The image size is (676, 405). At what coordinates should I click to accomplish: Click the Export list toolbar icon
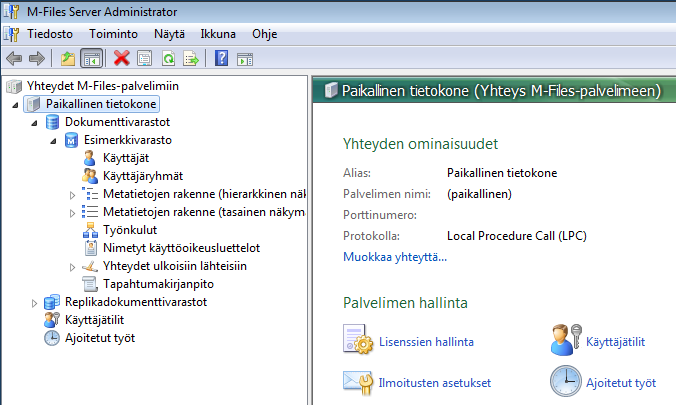tap(191, 58)
